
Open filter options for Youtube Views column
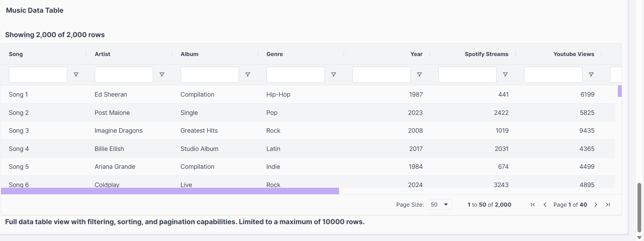591,75
